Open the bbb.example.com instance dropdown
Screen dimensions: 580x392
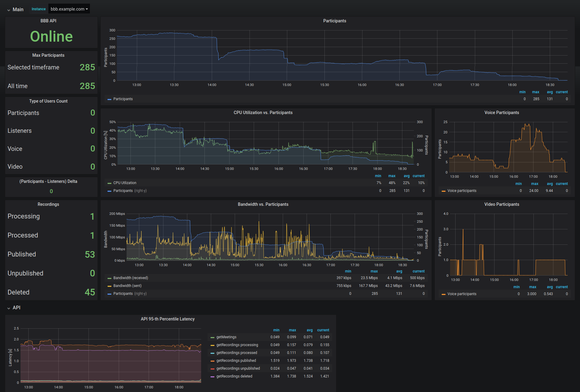tap(69, 9)
